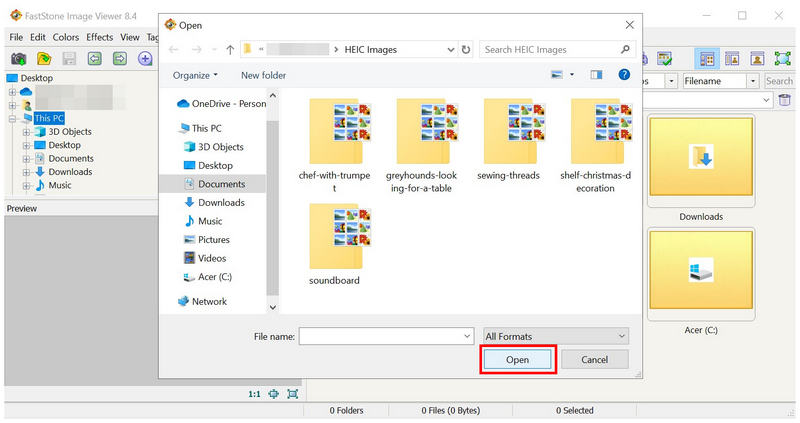Click the browser view layout icon, highlighted blue
Screen dimensions: 800x423
[x=707, y=59]
